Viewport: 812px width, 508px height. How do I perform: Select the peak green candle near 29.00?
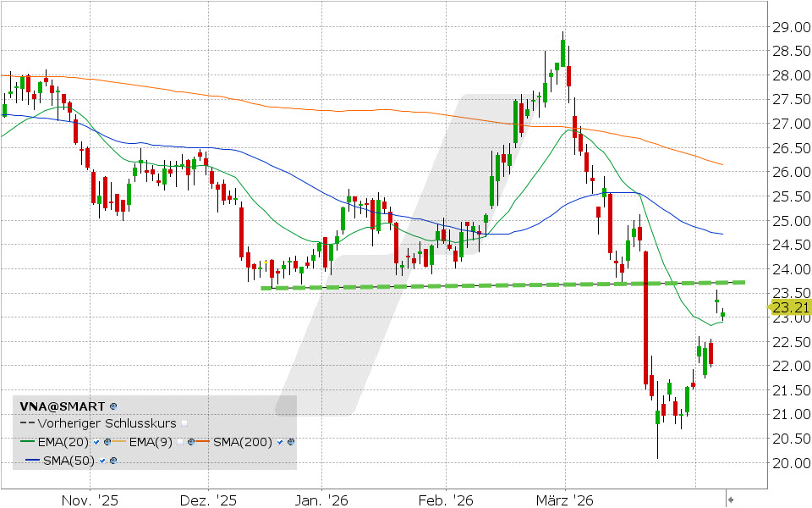pos(562,52)
